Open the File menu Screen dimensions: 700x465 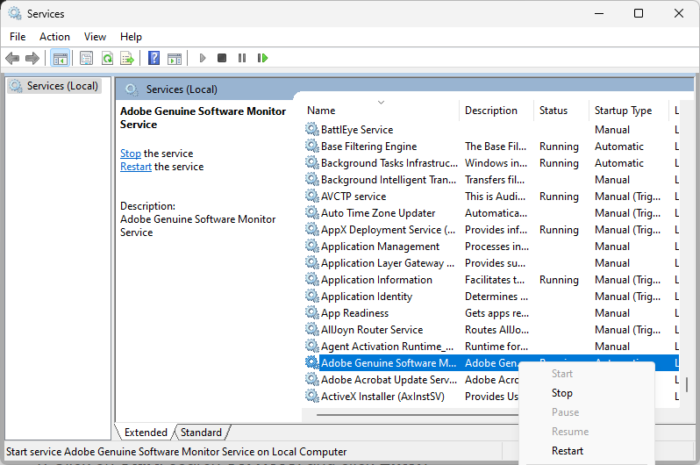tap(17, 37)
